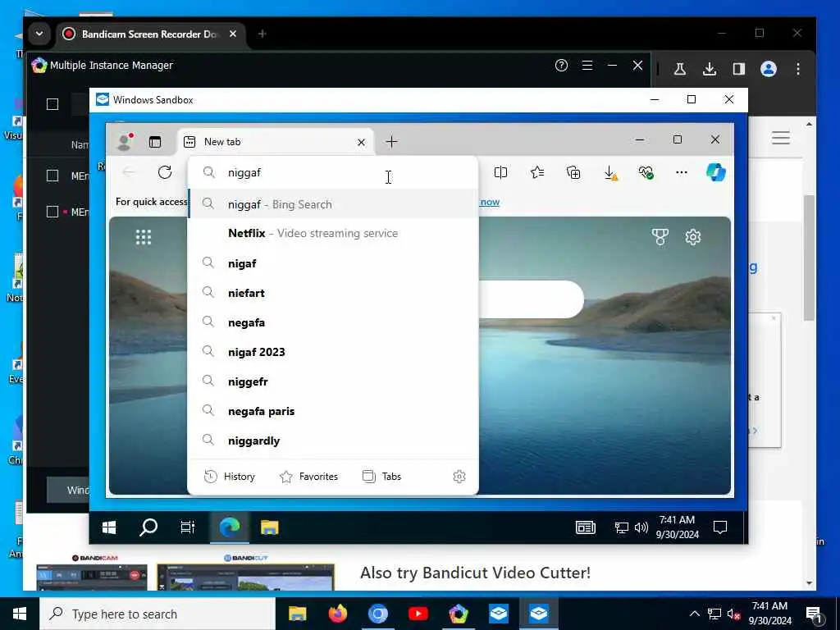The width and height of the screenshot is (840, 630).
Task: Open Chrome page hamburger menu
Action: [x=781, y=138]
